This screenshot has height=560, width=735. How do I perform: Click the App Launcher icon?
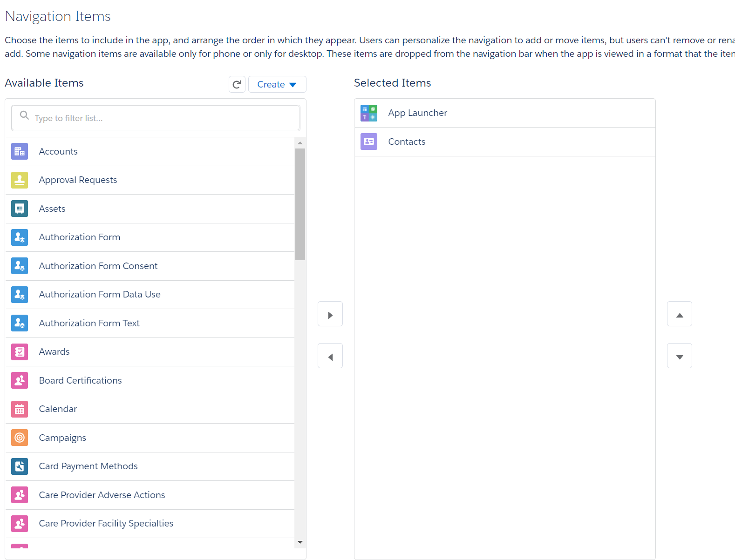pyautogui.click(x=369, y=113)
